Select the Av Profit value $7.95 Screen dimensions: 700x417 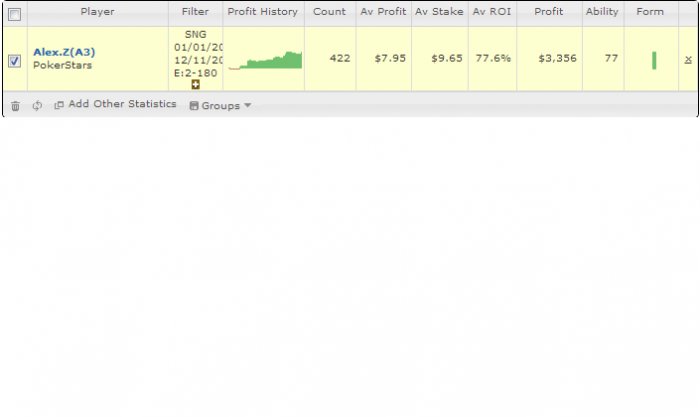390,58
